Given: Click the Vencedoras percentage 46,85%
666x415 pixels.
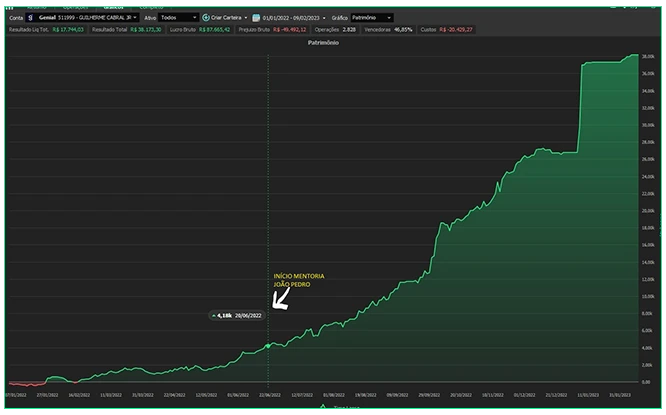Looking at the screenshot, I should (403, 30).
